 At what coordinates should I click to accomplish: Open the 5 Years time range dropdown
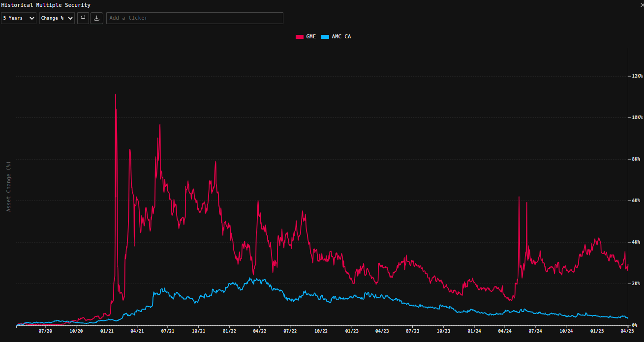click(x=19, y=18)
